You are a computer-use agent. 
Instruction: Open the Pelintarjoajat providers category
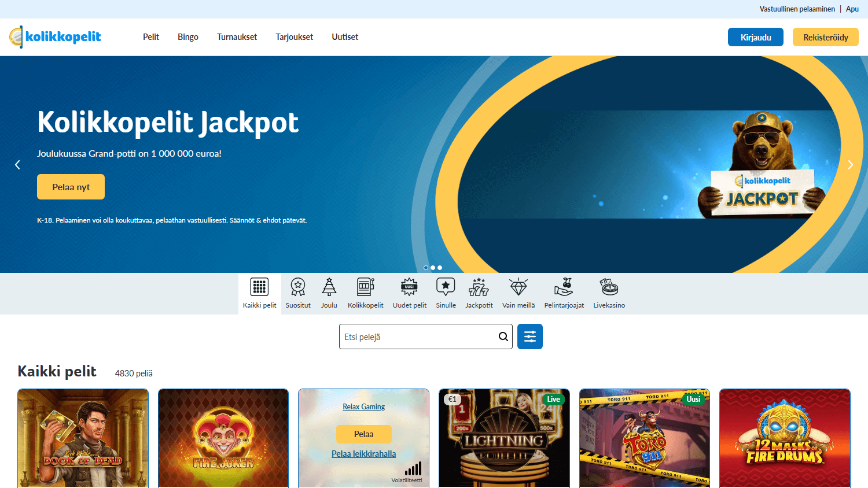tap(564, 292)
